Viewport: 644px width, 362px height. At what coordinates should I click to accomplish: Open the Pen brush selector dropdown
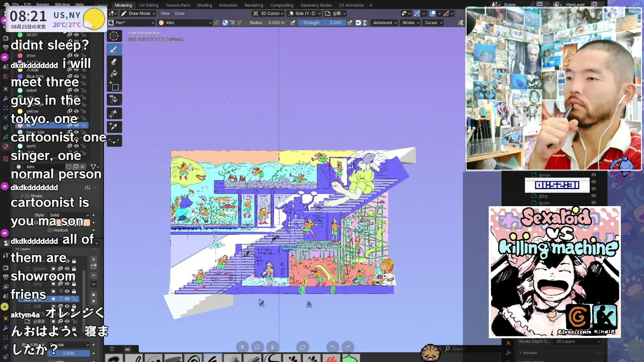click(x=132, y=23)
